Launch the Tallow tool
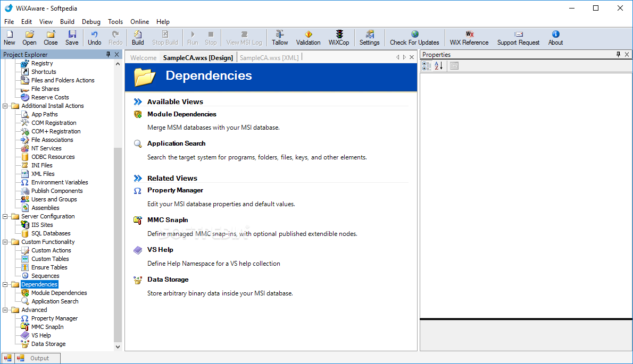Viewport: 633px width, 364px height. pos(280,38)
